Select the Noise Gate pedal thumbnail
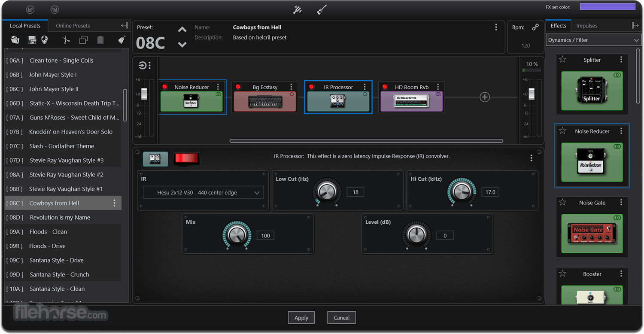The width and height of the screenshot is (644, 334). (592, 234)
